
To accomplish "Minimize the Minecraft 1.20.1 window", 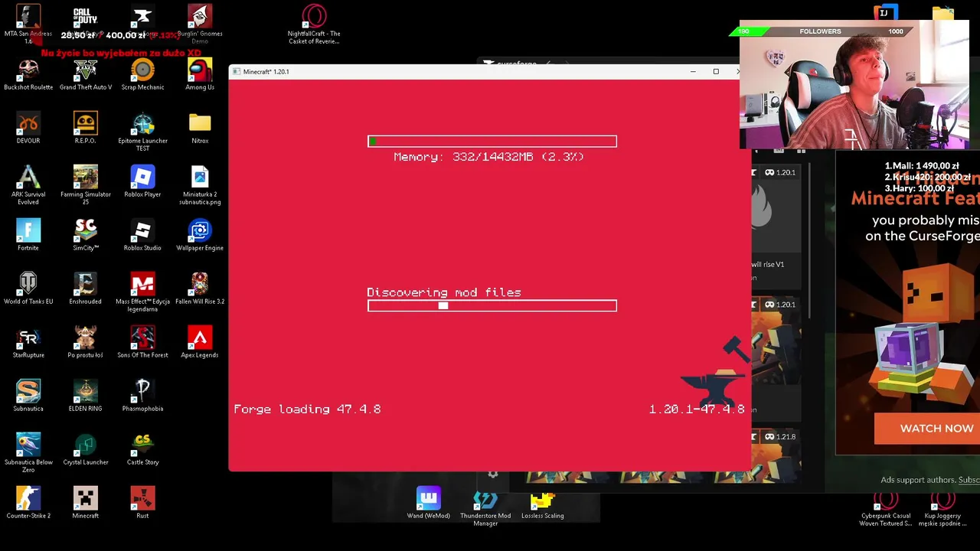I will (693, 71).
